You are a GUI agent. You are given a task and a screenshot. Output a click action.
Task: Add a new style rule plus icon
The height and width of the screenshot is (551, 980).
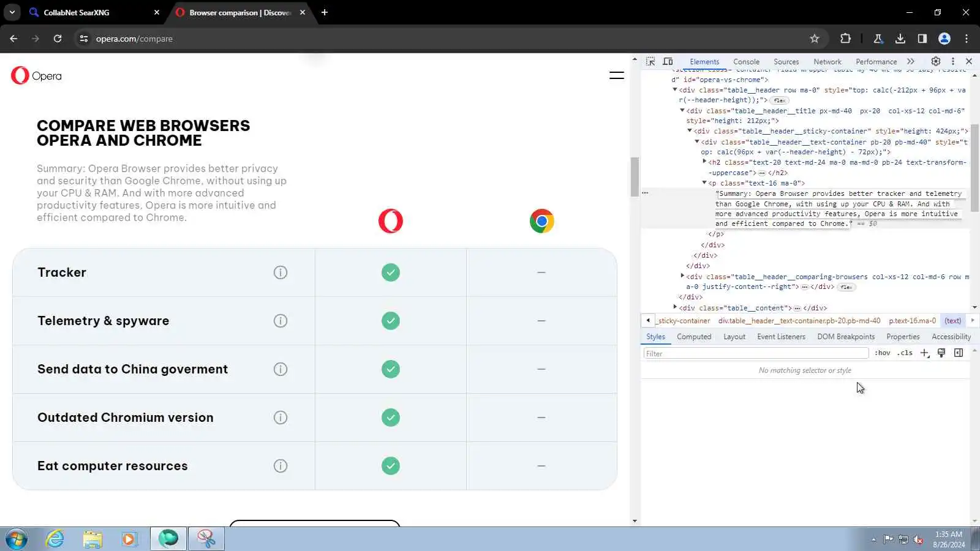925,353
